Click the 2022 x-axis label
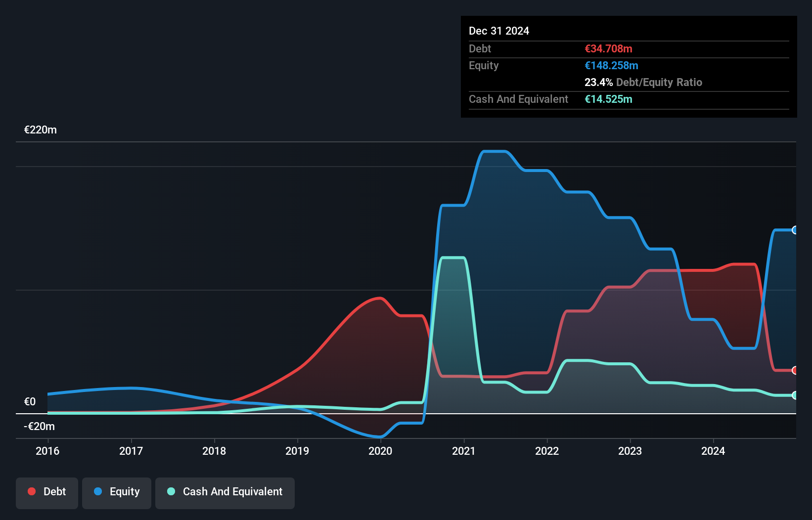This screenshot has width=812, height=520. point(547,451)
